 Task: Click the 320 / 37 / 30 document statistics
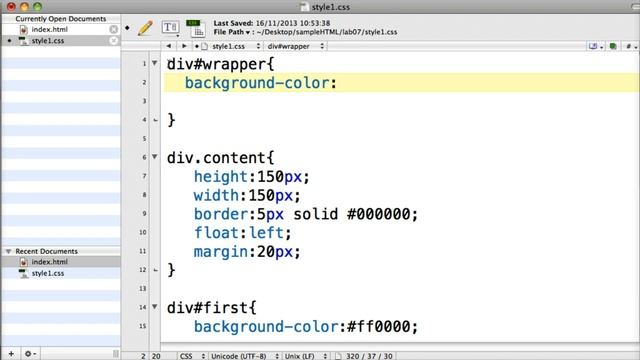pyautogui.click(x=369, y=356)
